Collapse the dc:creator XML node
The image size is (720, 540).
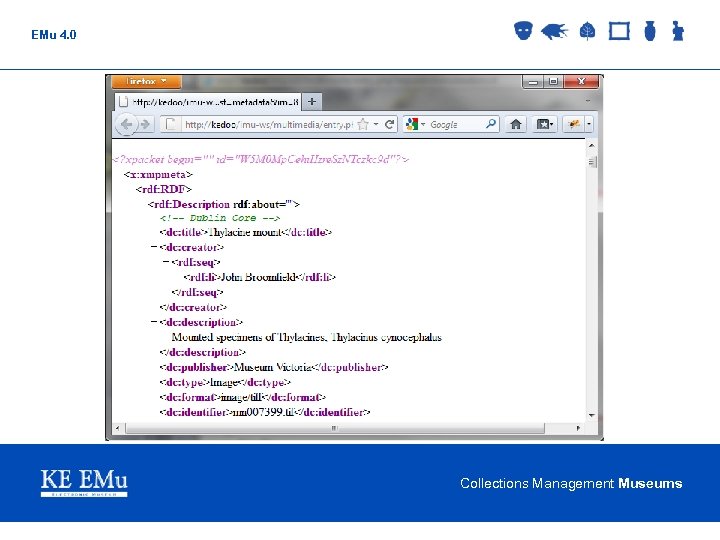click(154, 247)
